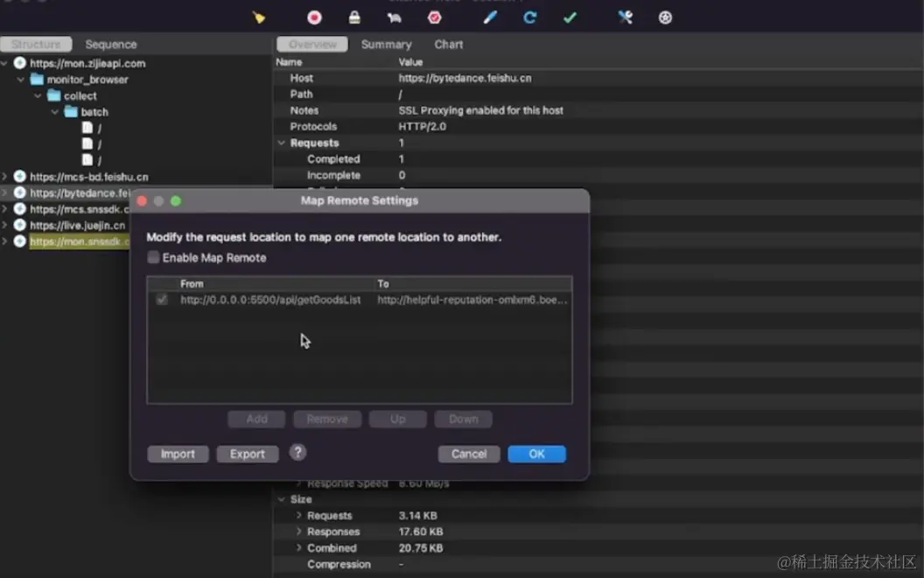Switch to the Structure view tab
The image size is (924, 578).
click(36, 45)
